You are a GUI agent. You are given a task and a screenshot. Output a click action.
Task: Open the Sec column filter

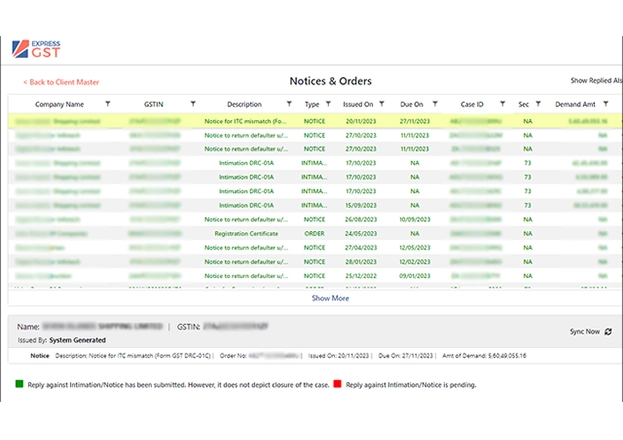[538, 104]
